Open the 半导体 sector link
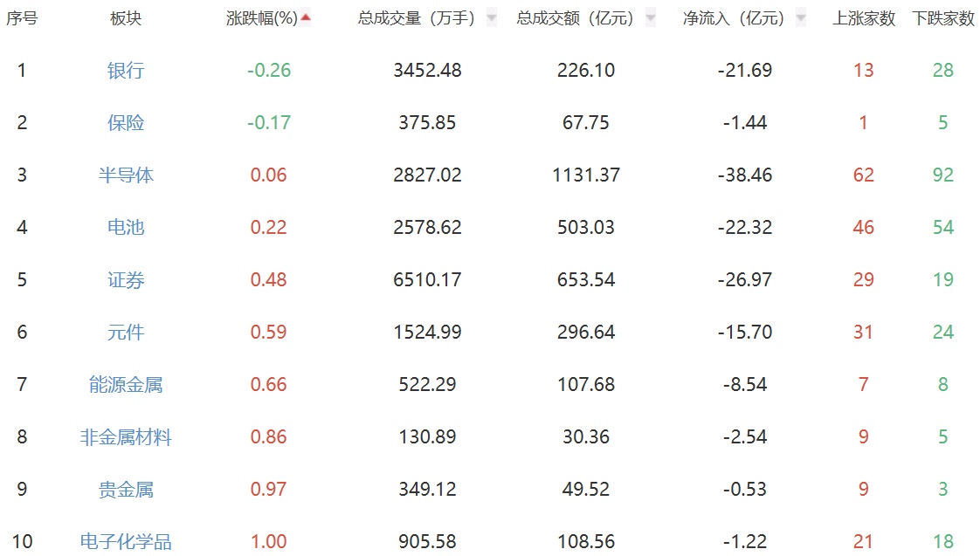 coord(126,175)
